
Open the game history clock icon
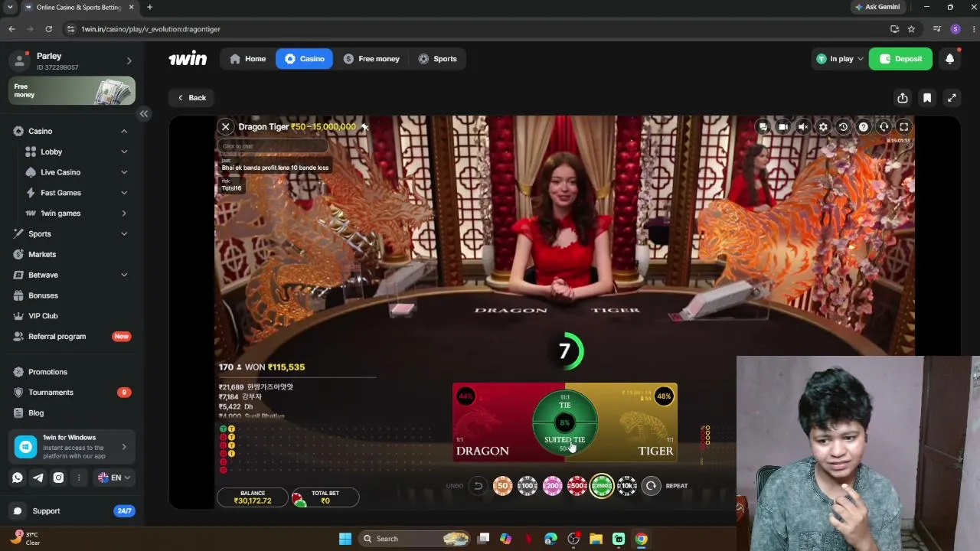click(x=843, y=127)
